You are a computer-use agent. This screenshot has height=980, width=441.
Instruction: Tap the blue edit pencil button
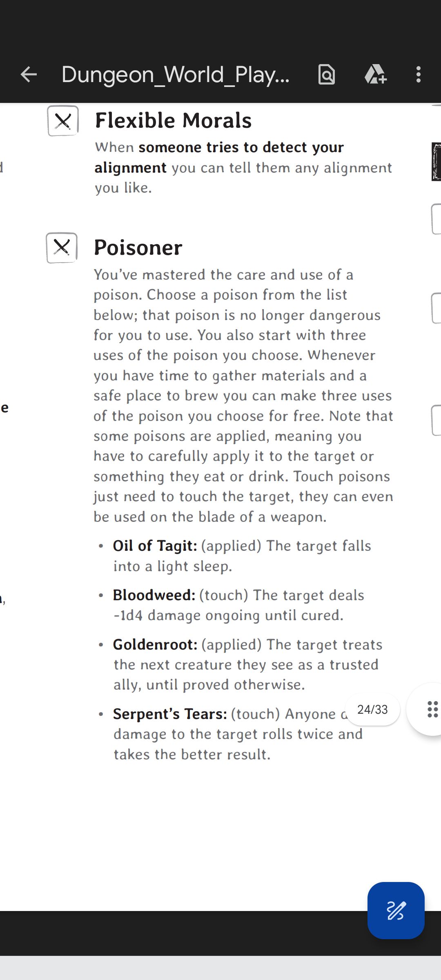click(x=396, y=910)
